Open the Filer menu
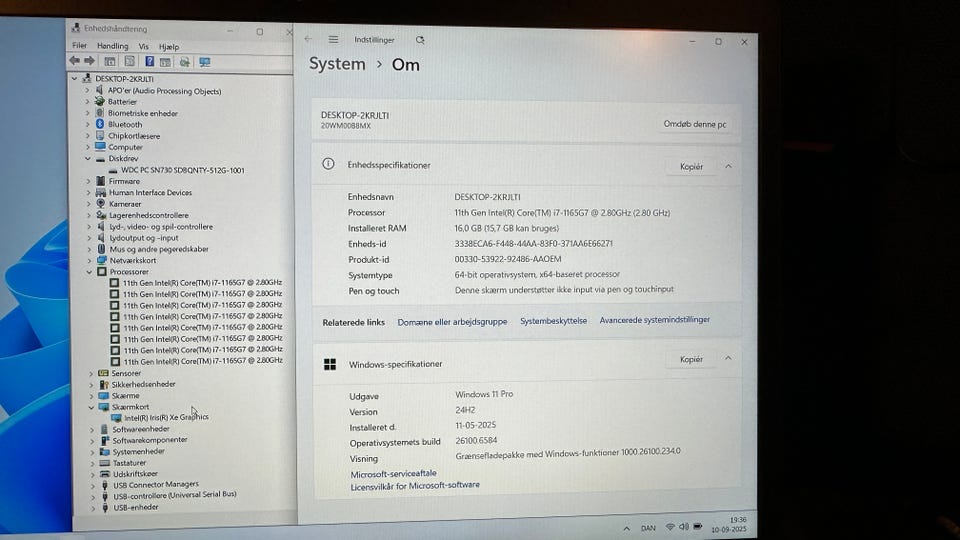The image size is (960, 540). (x=80, y=45)
